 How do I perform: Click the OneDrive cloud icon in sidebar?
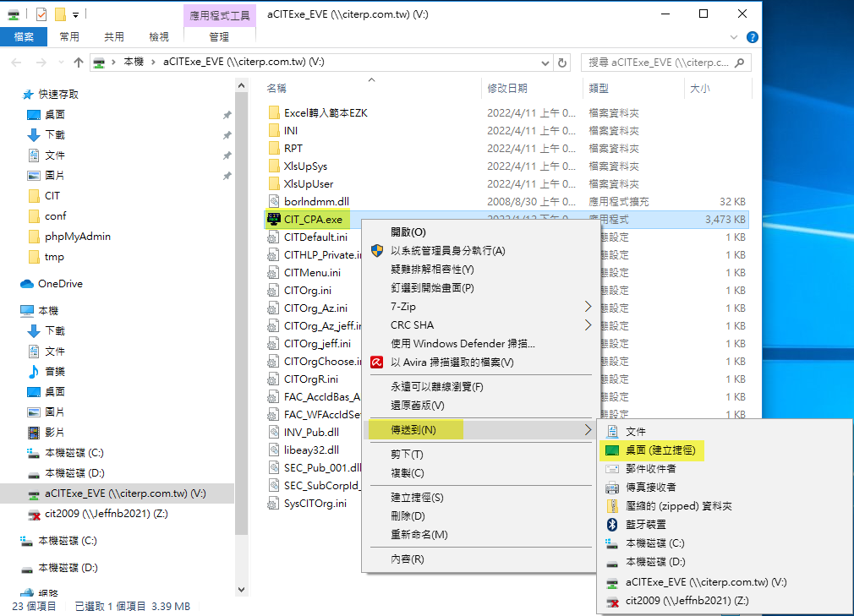tap(27, 284)
